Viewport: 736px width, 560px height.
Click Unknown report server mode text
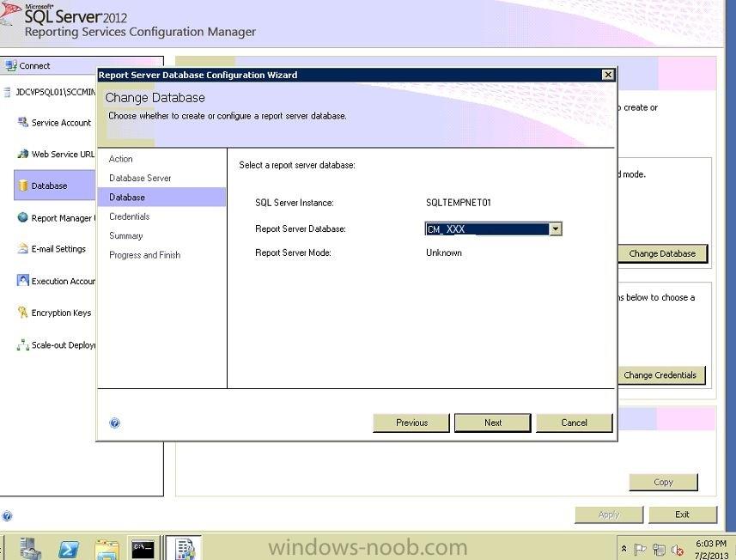443,253
